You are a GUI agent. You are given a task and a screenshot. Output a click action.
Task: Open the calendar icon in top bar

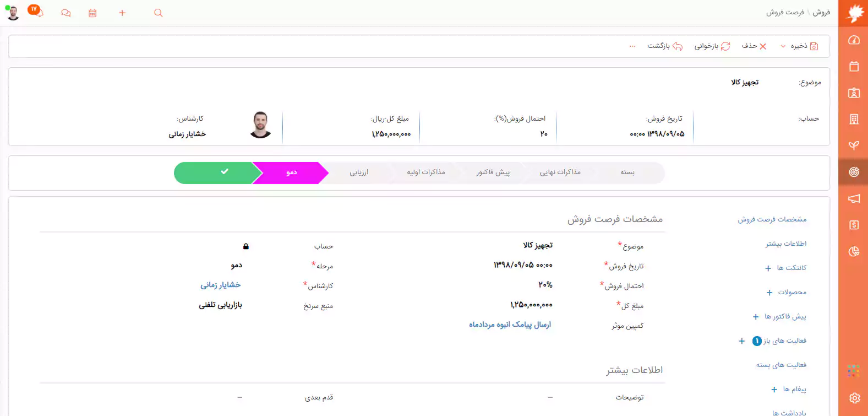click(92, 13)
